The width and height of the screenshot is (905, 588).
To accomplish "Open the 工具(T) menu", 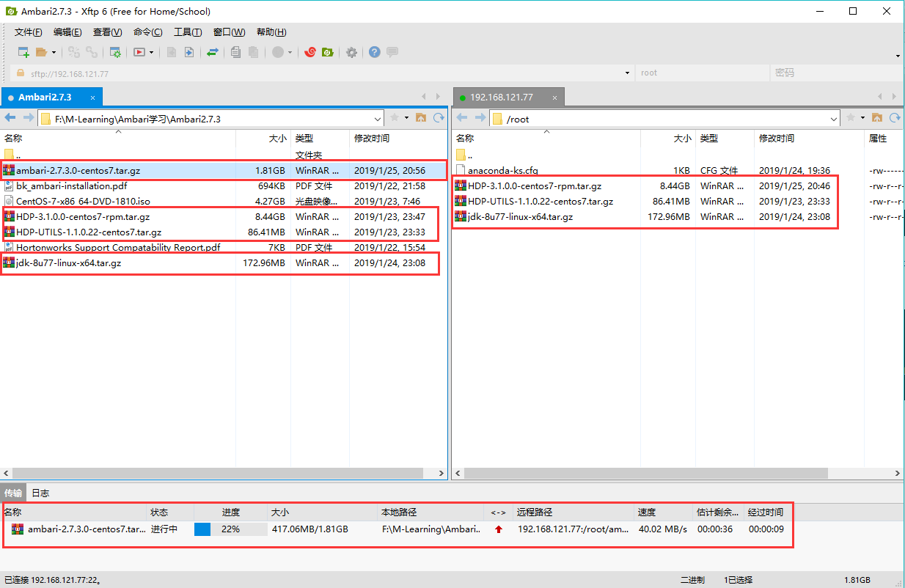I will click(188, 32).
